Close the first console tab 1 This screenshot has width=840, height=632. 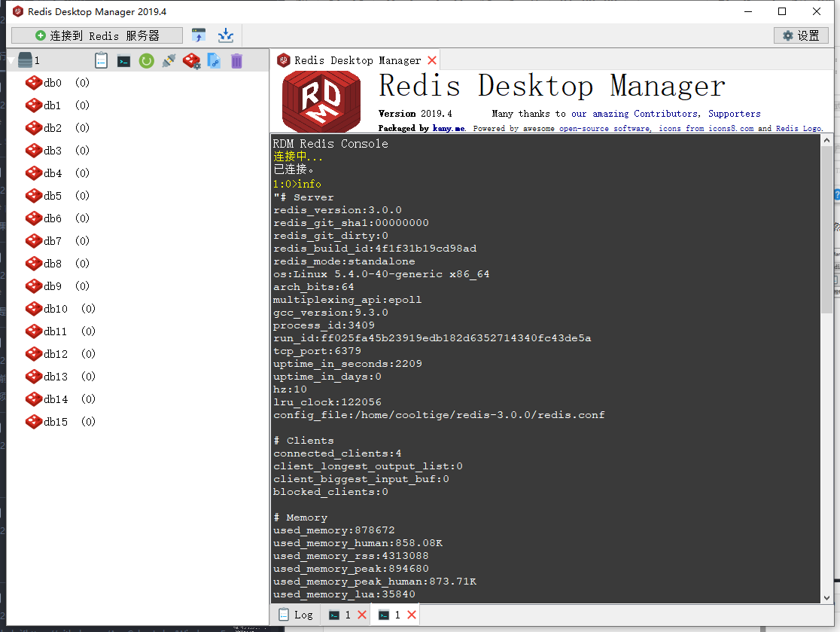[362, 615]
